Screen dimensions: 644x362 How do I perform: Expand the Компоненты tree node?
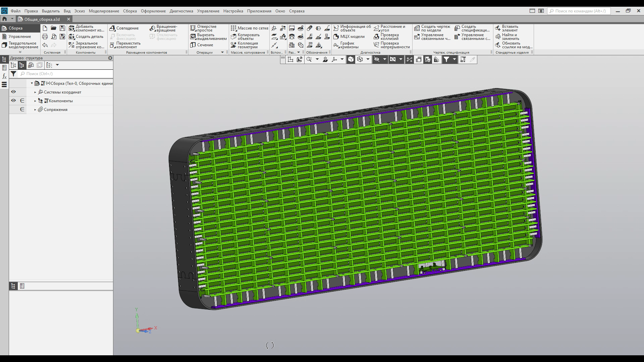[35, 101]
